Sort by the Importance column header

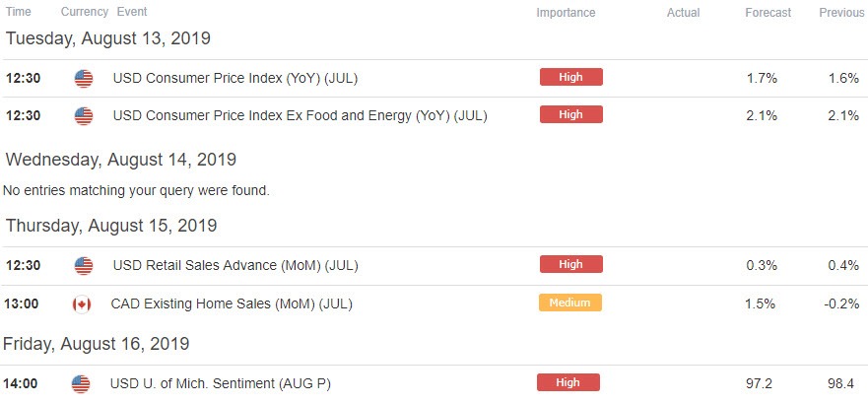(566, 13)
